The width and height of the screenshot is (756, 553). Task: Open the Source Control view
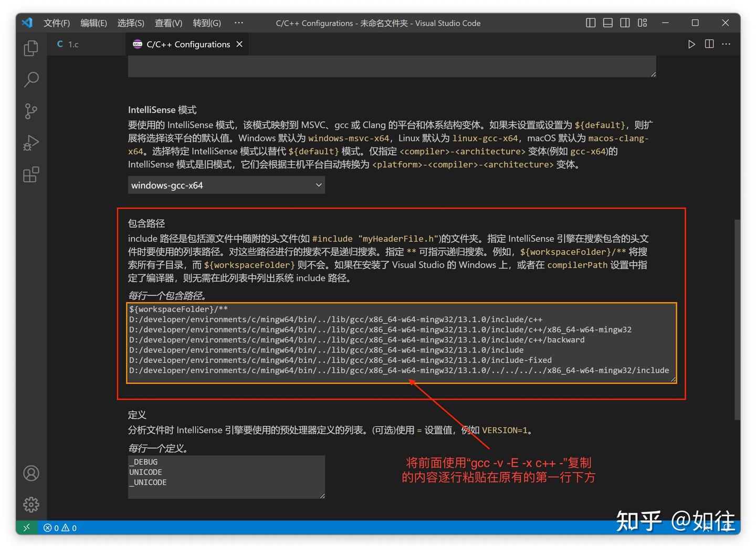tap(30, 111)
